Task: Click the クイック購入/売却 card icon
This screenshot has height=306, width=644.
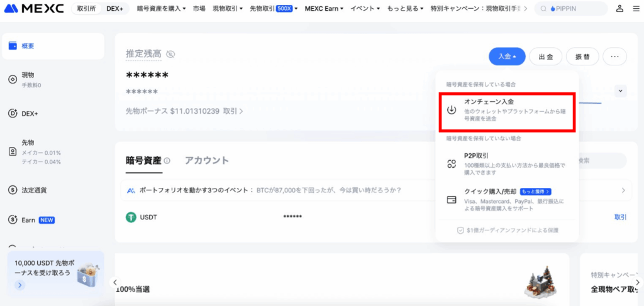Action: coord(451,200)
